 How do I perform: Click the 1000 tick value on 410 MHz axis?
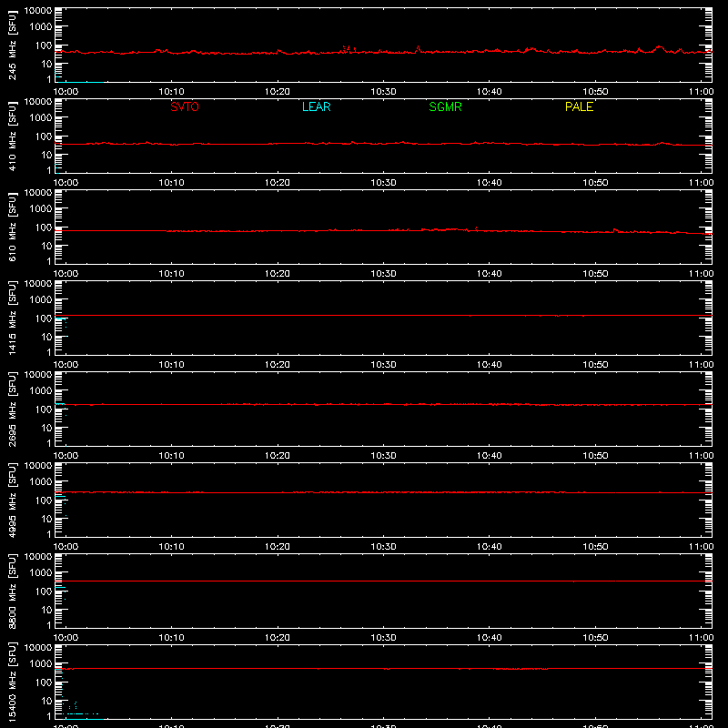pos(41,118)
